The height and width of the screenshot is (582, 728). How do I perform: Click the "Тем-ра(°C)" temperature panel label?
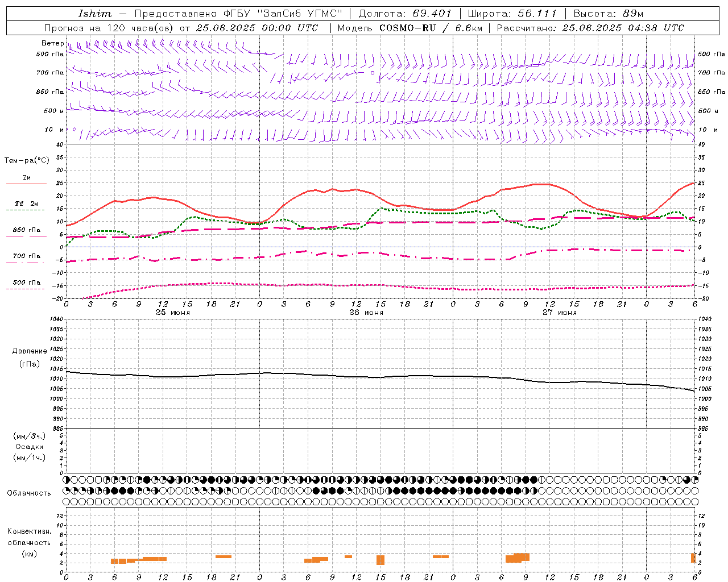click(x=27, y=161)
